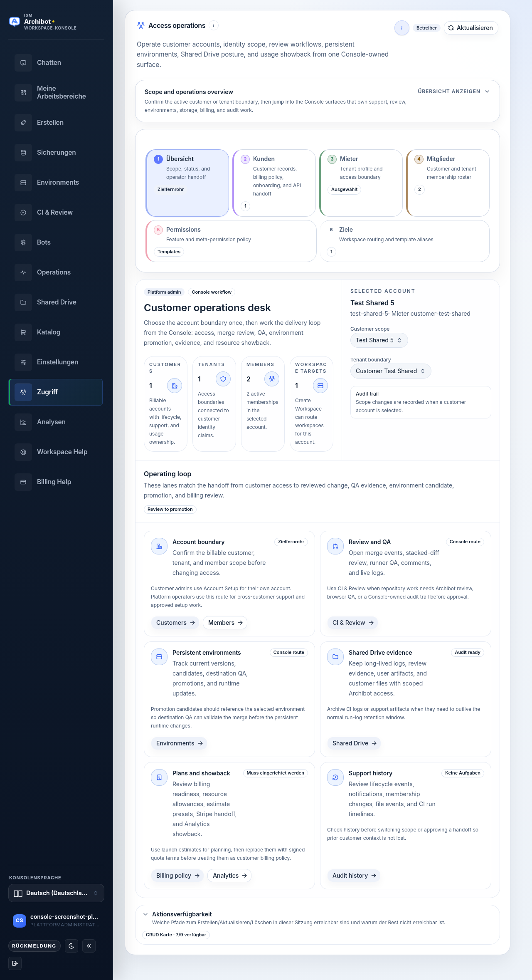Click the Analysen chart icon
This screenshot has width=532, height=980.
[23, 422]
